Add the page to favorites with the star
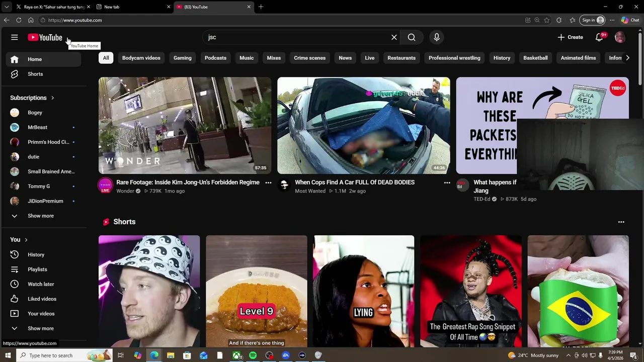644x362 pixels. [x=547, y=20]
